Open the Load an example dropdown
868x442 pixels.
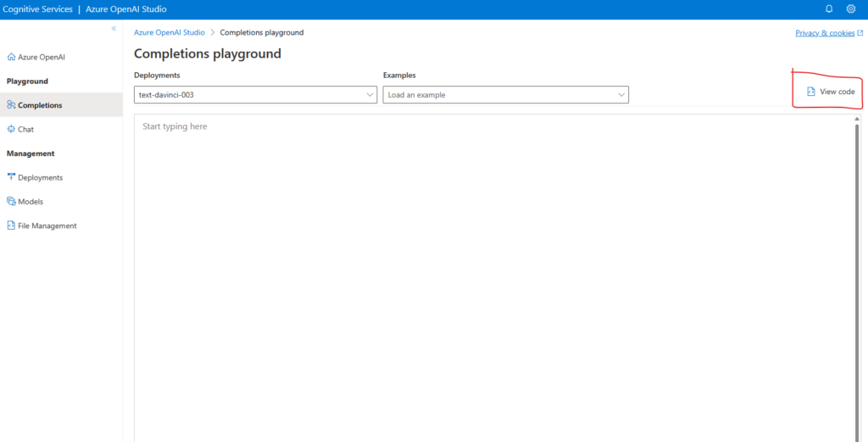tap(621, 95)
